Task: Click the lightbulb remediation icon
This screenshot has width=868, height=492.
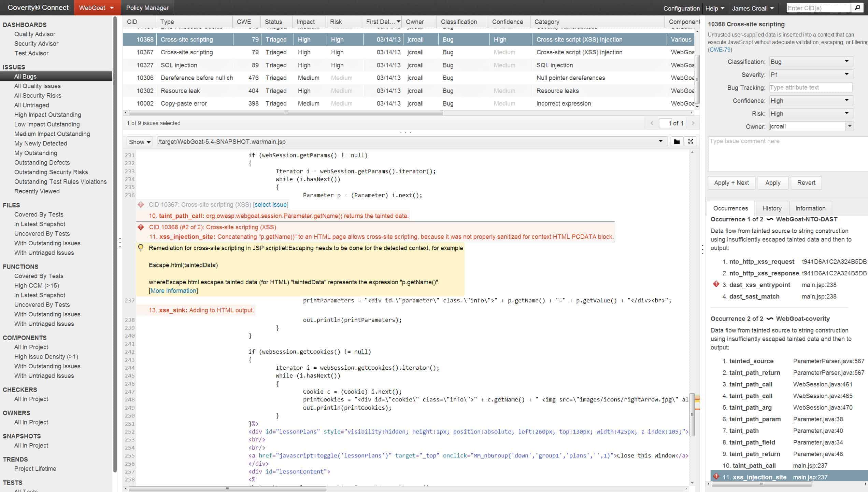Action: [141, 248]
